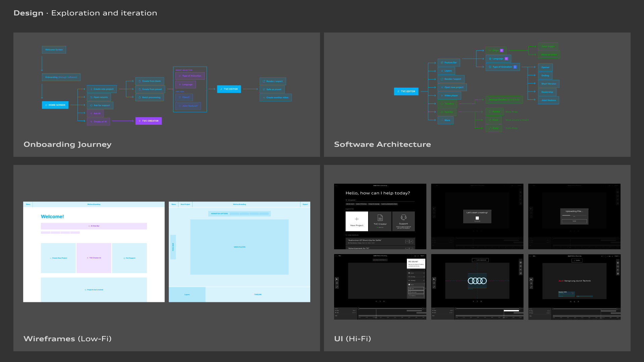
Task: Click the Audi rings logo on canvas
Action: [477, 281]
